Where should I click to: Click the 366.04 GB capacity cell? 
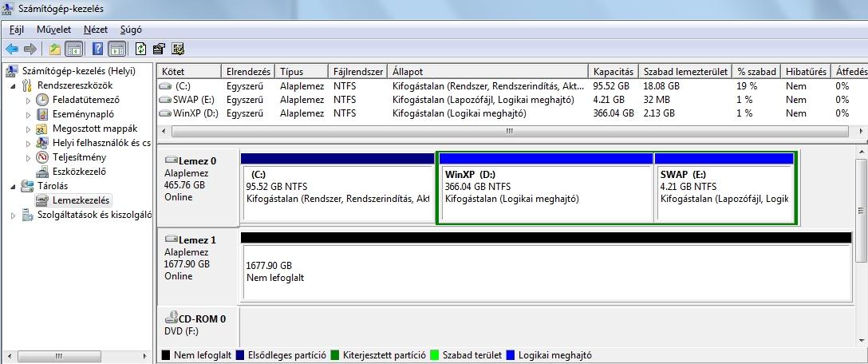[x=613, y=113]
